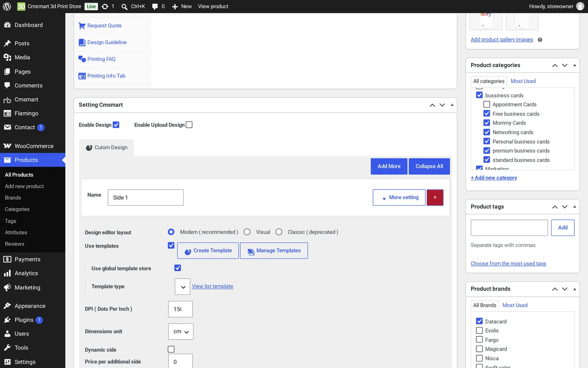Screen dimensions: 588x368
Task: Remove Side 1 with red X button
Action: 435,198
